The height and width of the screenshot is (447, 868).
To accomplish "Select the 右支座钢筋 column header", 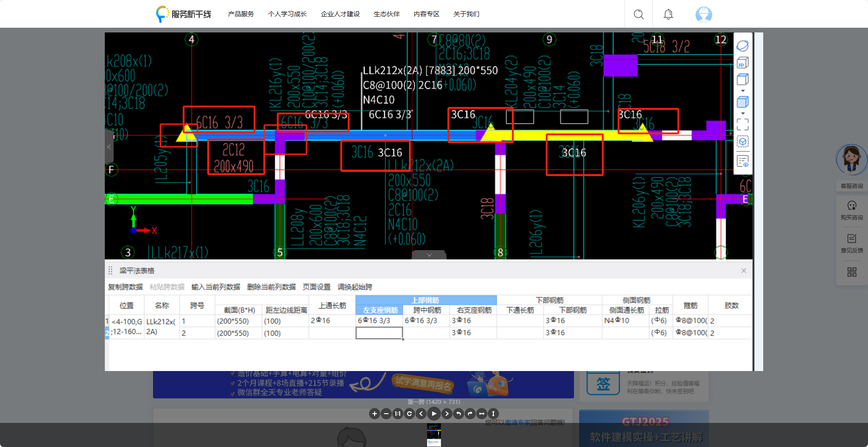I will tap(473, 310).
